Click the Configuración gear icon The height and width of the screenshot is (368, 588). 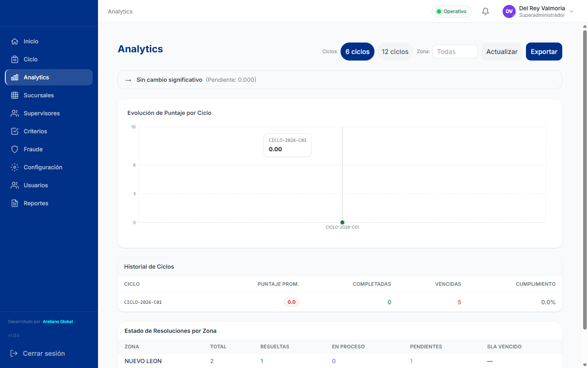click(15, 167)
